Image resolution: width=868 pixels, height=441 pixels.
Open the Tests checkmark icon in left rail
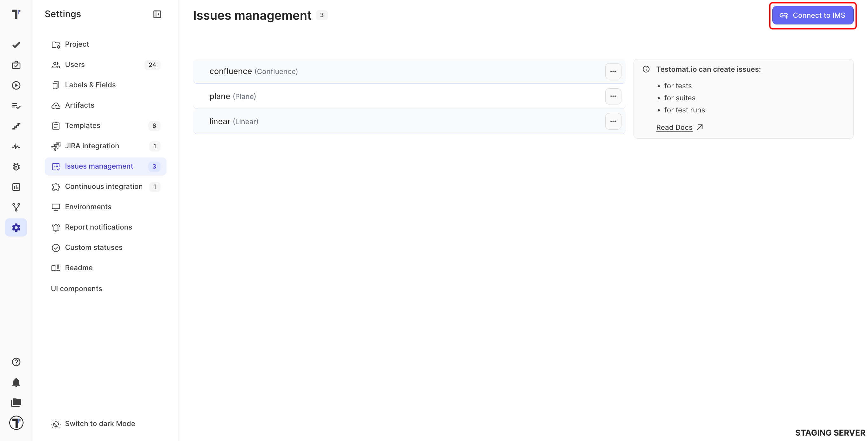click(x=16, y=45)
